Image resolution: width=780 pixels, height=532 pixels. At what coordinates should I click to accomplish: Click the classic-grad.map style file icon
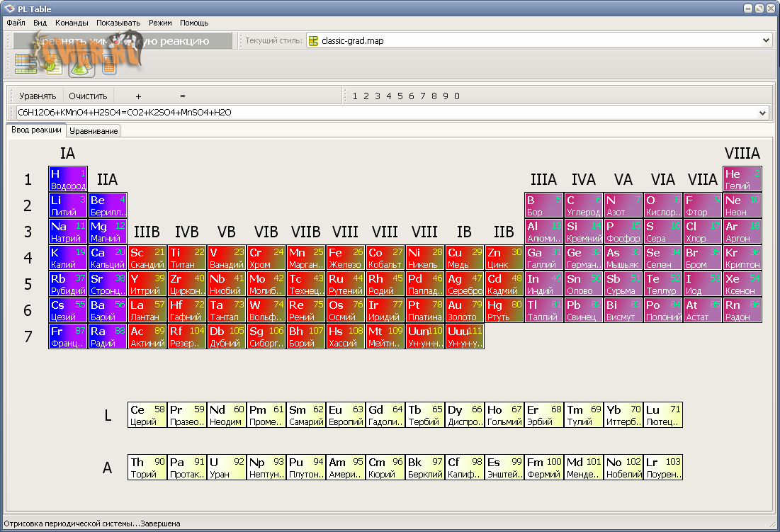[x=313, y=41]
